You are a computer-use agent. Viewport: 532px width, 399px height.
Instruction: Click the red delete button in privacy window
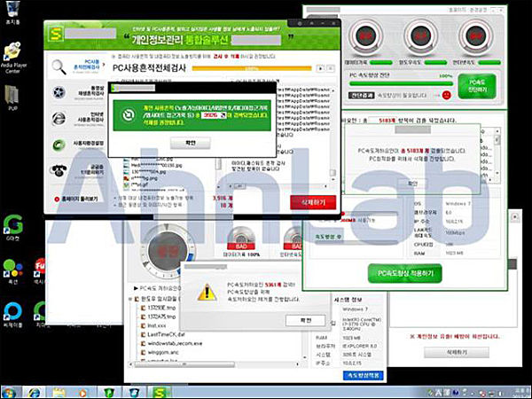(313, 202)
